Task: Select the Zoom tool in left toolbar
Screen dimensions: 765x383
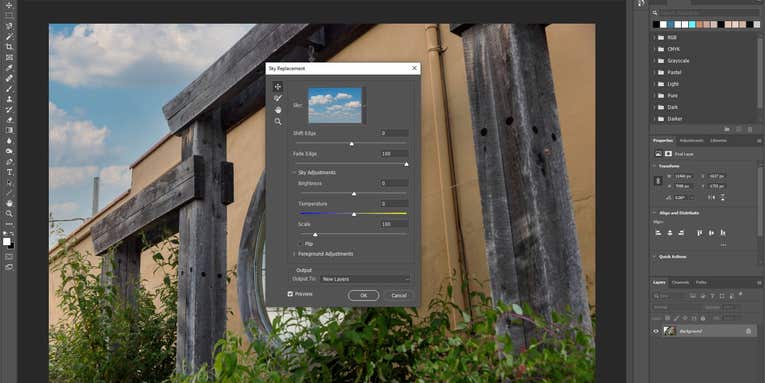Action: click(9, 214)
